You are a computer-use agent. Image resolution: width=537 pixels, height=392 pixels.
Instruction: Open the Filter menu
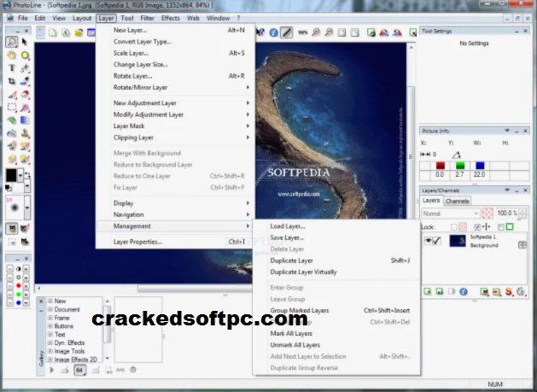[147, 18]
